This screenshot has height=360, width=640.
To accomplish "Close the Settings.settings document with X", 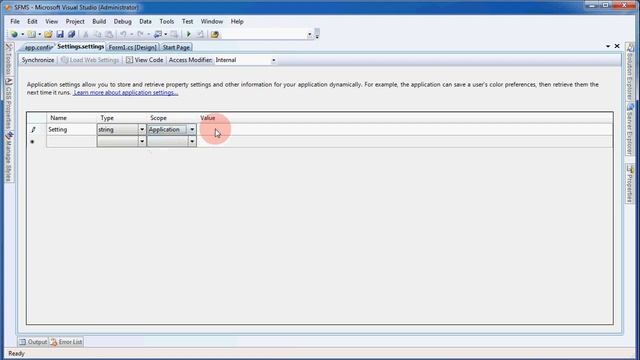I will coord(617,46).
